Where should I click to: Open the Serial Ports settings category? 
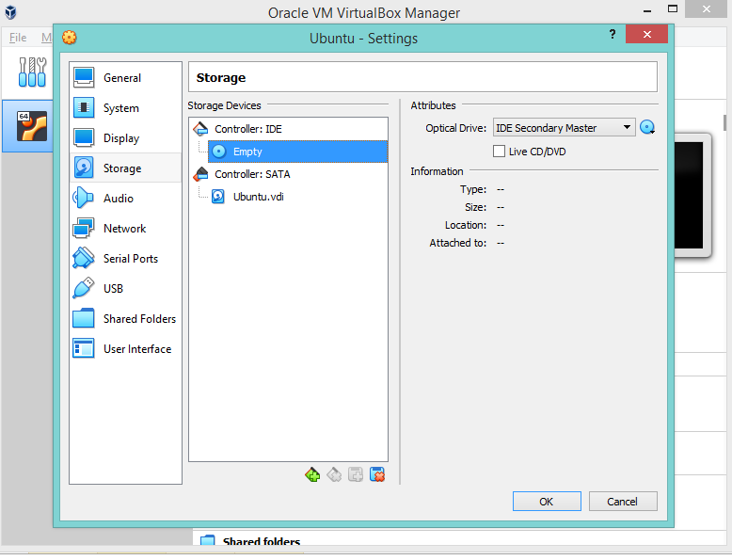(x=125, y=258)
